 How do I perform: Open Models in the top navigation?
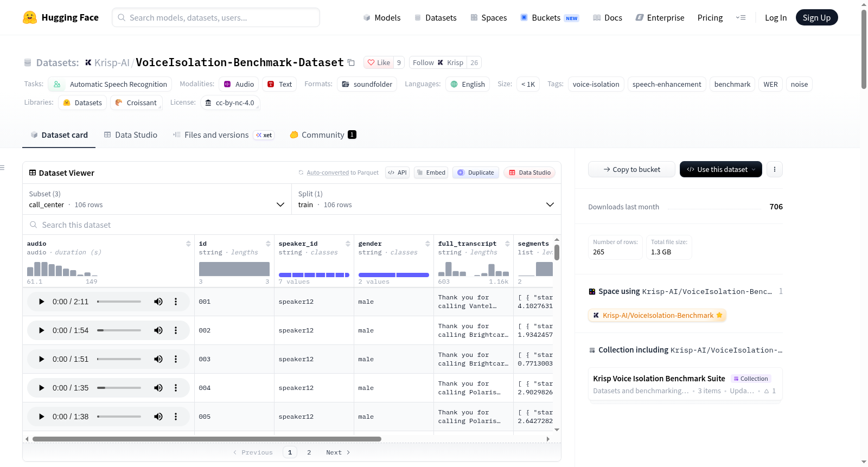(382, 17)
